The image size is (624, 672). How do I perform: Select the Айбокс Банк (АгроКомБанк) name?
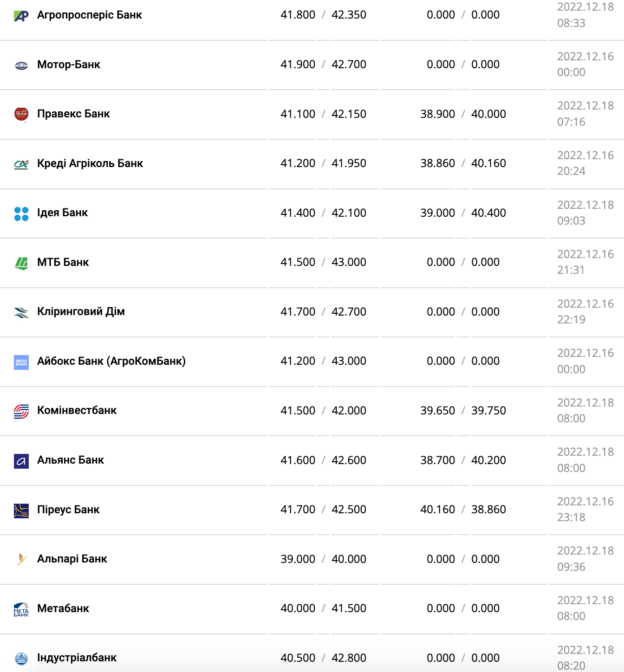click(111, 361)
